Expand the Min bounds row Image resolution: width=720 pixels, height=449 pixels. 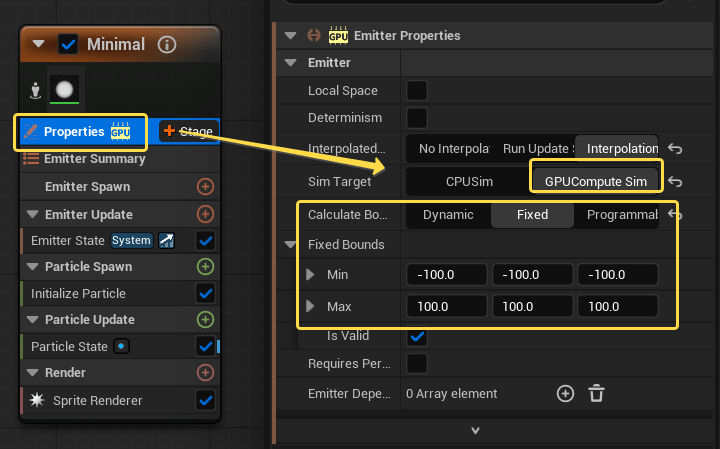(x=310, y=275)
